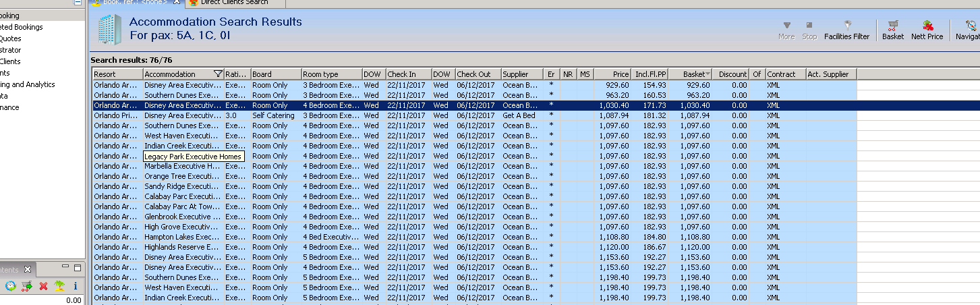The width and height of the screenshot is (980, 305).
Task: Maximize the bottom-left contents panel
Action: pos(76,269)
